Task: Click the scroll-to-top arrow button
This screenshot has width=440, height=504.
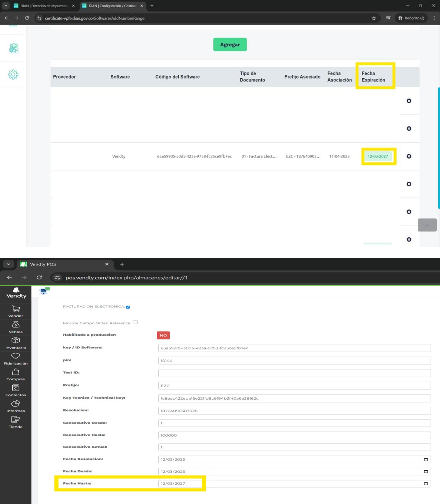Action: (x=427, y=225)
